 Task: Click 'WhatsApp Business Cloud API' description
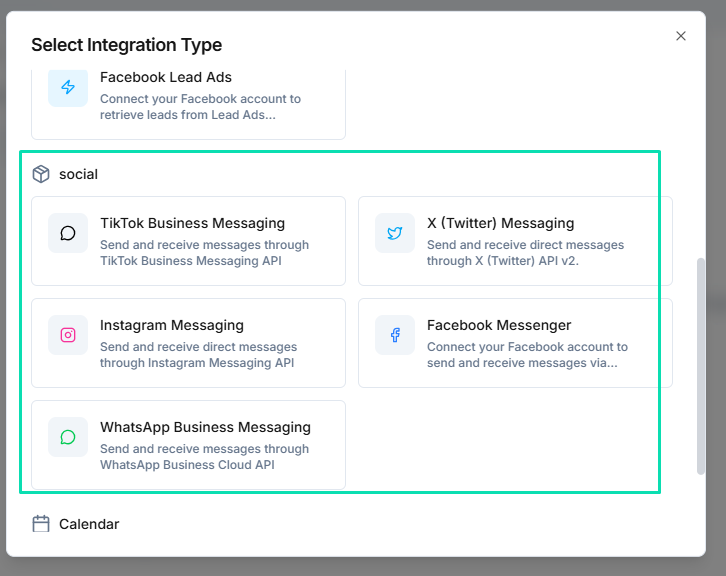click(x=187, y=464)
